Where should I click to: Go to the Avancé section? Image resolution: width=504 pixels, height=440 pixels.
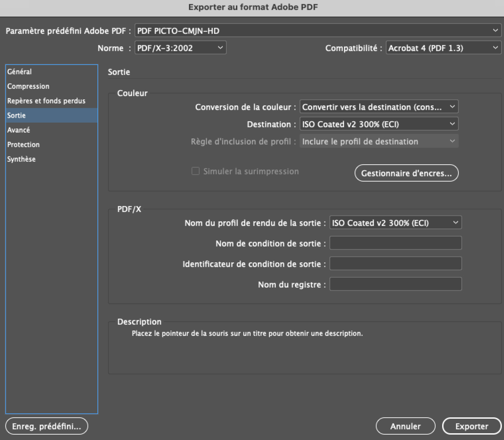[x=18, y=130]
